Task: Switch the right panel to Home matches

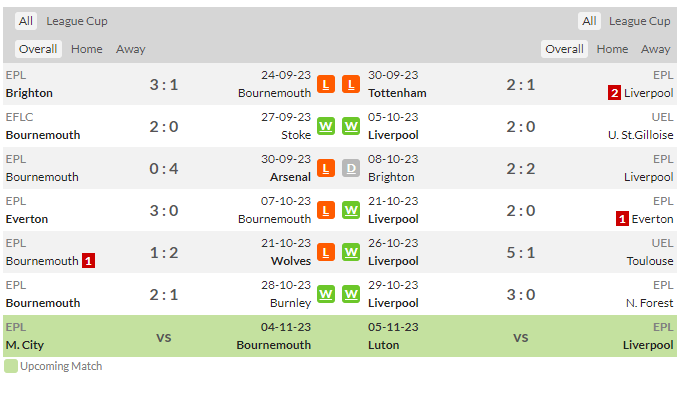Action: (612, 49)
